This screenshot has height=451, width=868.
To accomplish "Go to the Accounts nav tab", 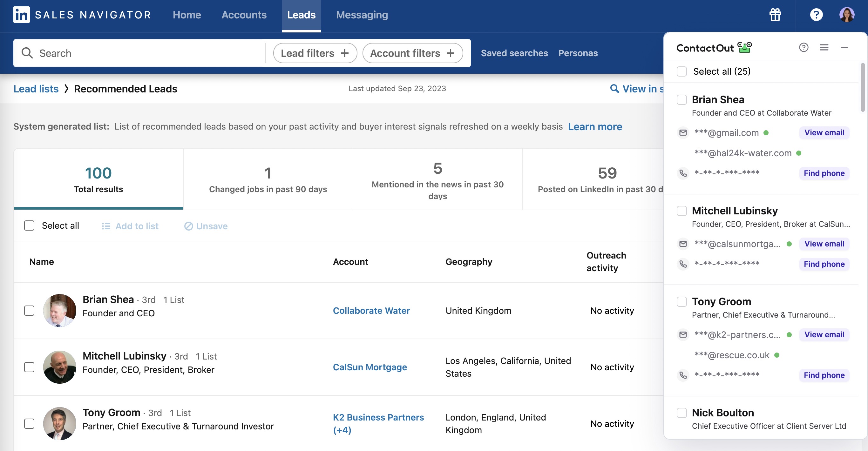I will tap(244, 15).
